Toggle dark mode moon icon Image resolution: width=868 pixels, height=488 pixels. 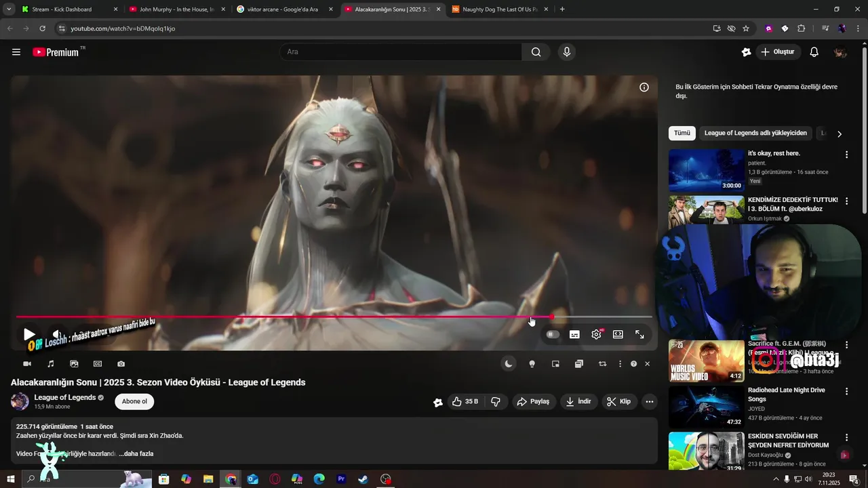click(509, 364)
